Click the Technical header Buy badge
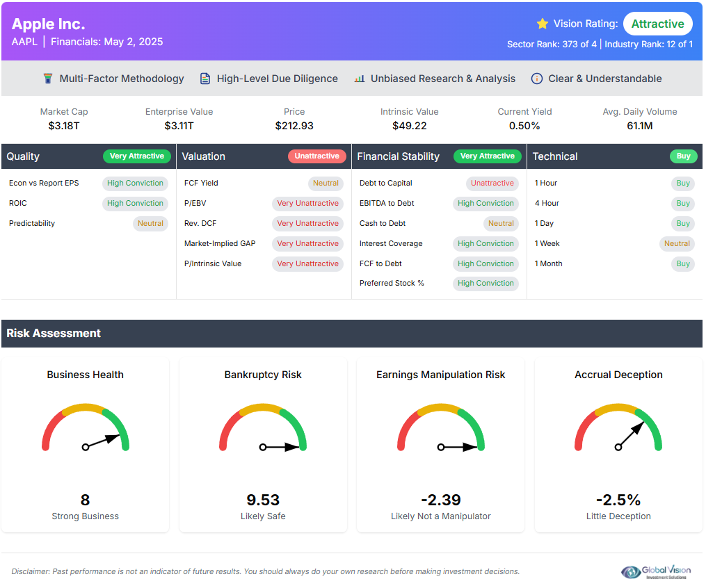Screen dimensions: 706x588 [x=683, y=156]
